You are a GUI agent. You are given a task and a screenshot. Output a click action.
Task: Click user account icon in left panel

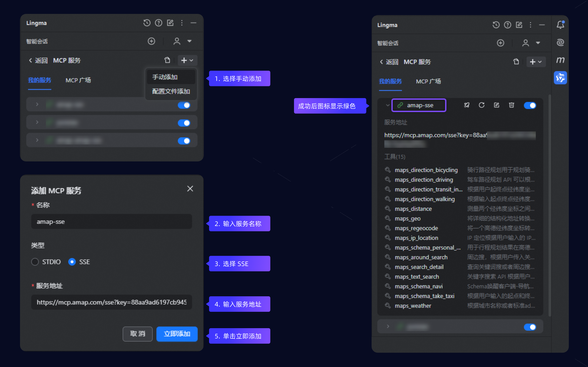click(x=177, y=41)
